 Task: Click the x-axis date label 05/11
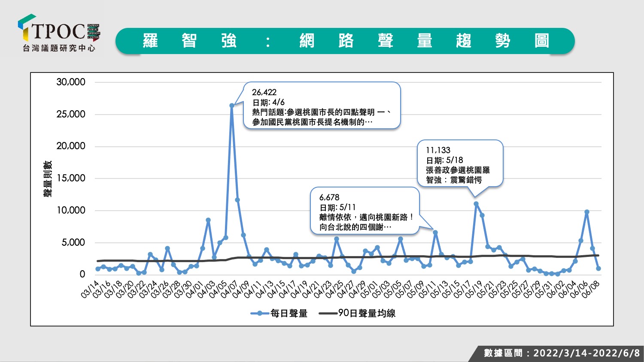pyautogui.click(x=427, y=290)
